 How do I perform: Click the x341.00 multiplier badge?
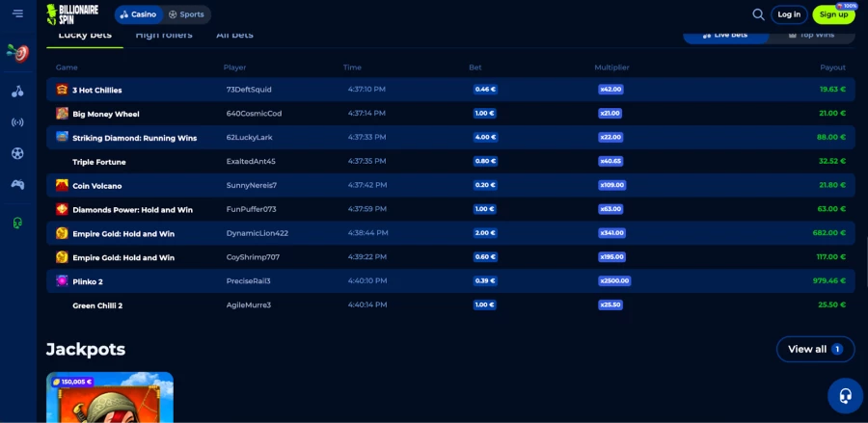tap(612, 233)
